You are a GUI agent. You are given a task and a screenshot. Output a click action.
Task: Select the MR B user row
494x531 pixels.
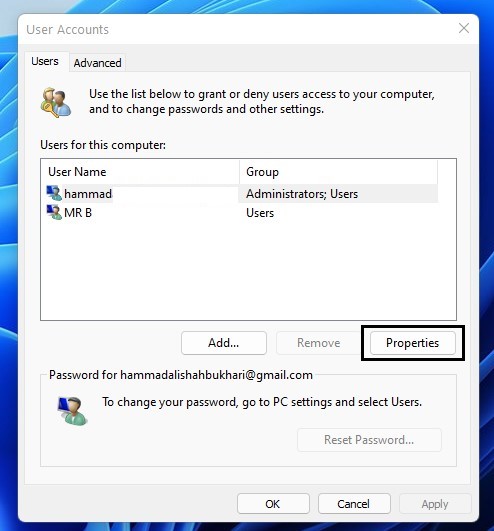(x=242, y=213)
